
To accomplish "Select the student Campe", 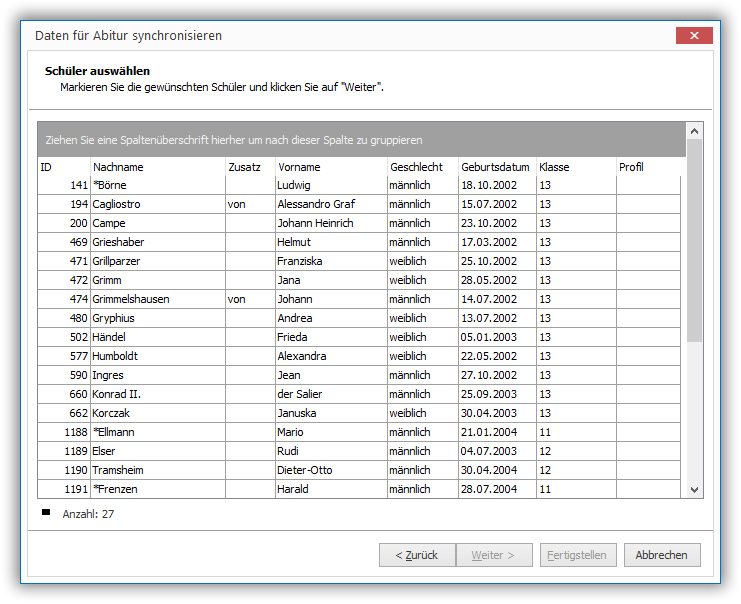I will (359, 223).
